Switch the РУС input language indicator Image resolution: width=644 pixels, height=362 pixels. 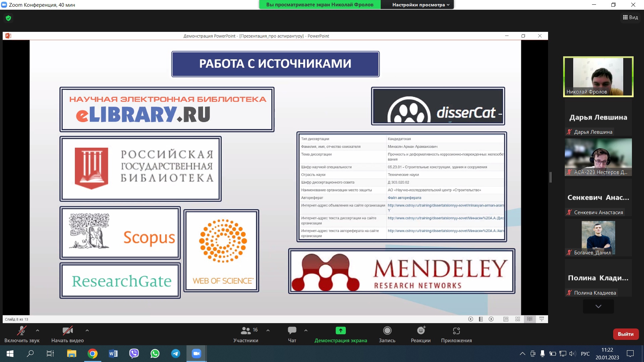(x=585, y=354)
